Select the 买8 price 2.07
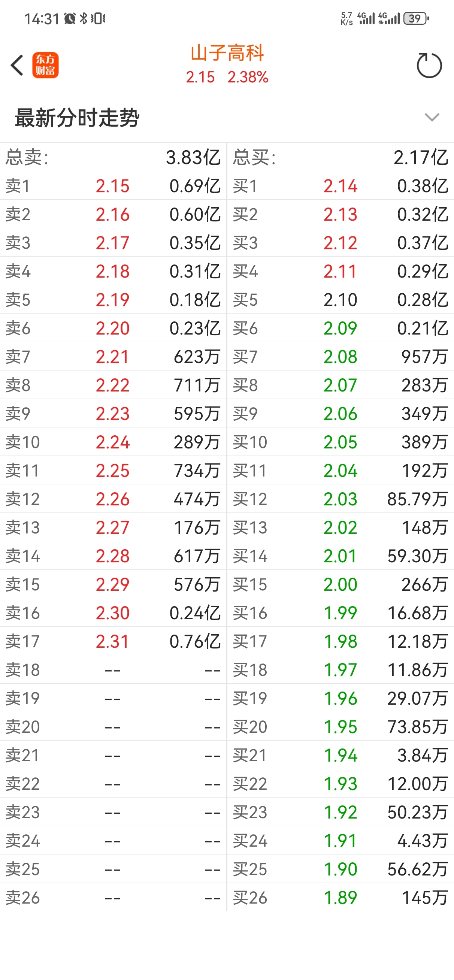The image size is (454, 980). point(340,385)
